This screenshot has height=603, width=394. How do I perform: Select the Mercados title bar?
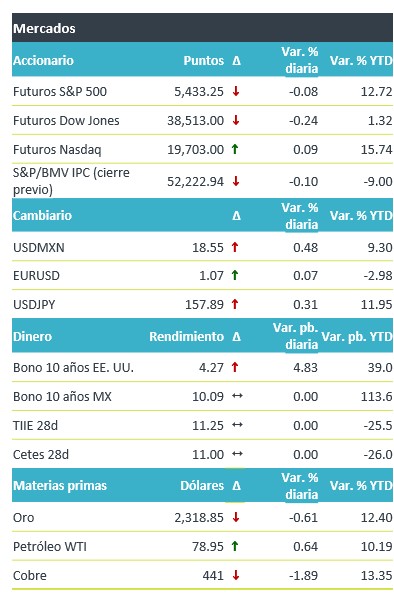[x=202, y=28]
